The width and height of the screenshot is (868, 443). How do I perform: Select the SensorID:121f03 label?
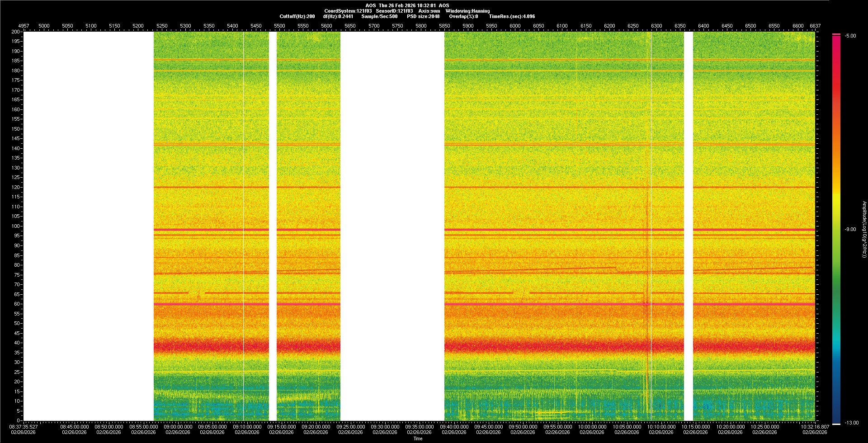394,11
